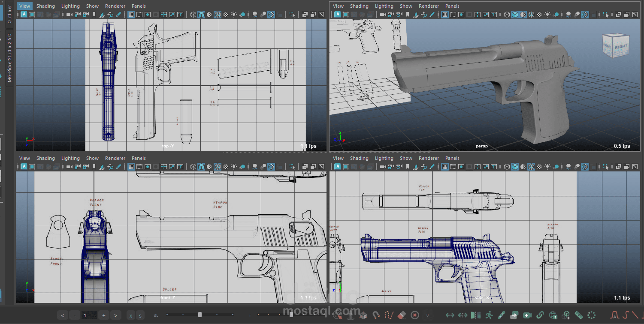Screen dimensions: 644x324
Task: Expand the Panels menu in side viewport
Action: tap(452, 158)
